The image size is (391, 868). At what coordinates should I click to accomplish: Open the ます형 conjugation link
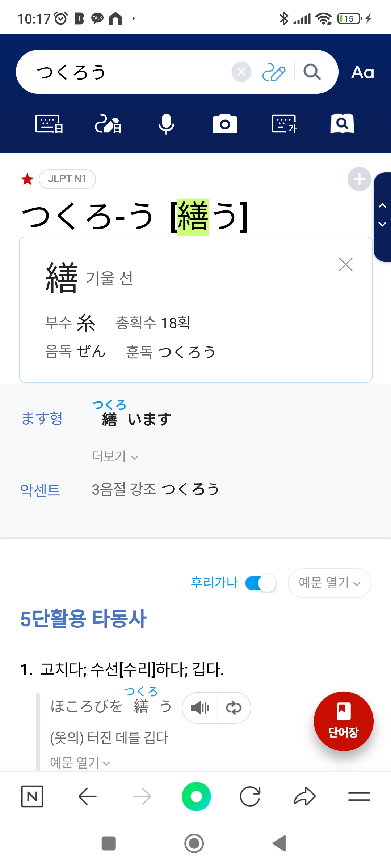point(42,418)
